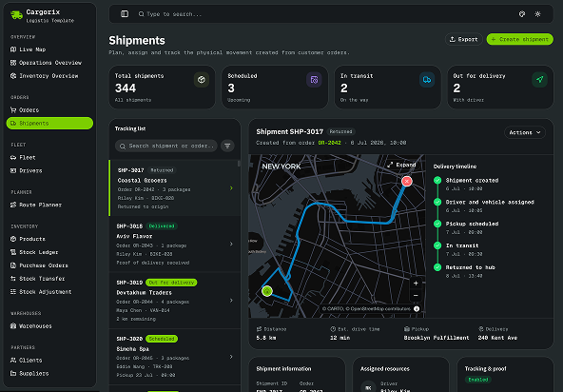Click the Total shipments 344 value

[x=126, y=88]
